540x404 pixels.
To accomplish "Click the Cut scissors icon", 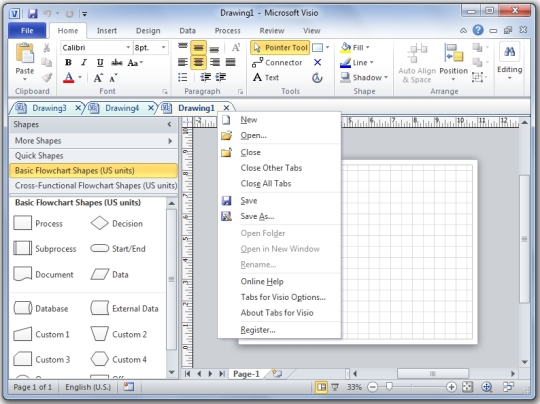I will (46, 48).
